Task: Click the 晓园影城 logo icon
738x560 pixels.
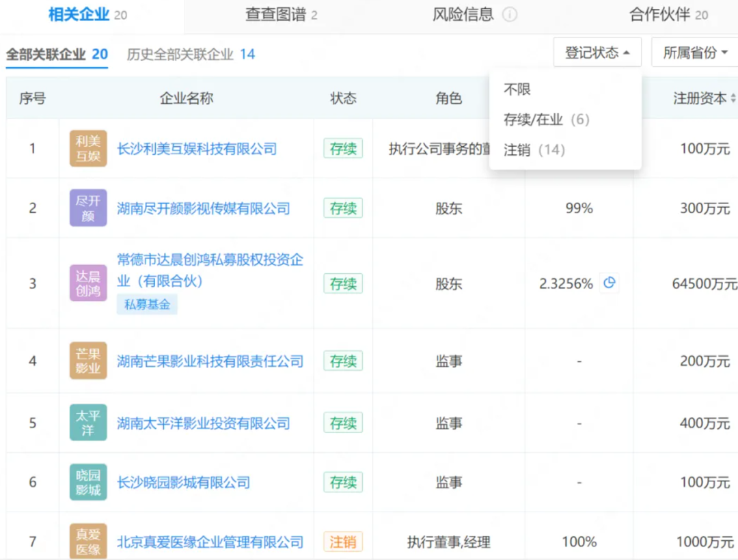Action: pyautogui.click(x=87, y=482)
